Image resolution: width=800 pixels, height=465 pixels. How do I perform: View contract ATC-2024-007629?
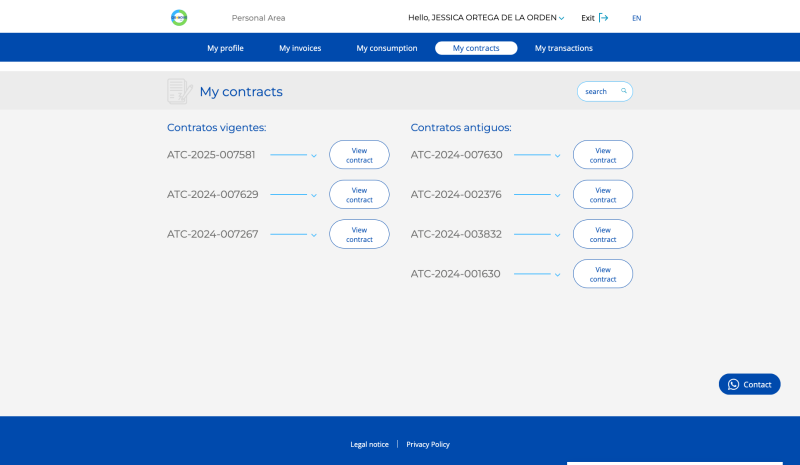tap(359, 194)
